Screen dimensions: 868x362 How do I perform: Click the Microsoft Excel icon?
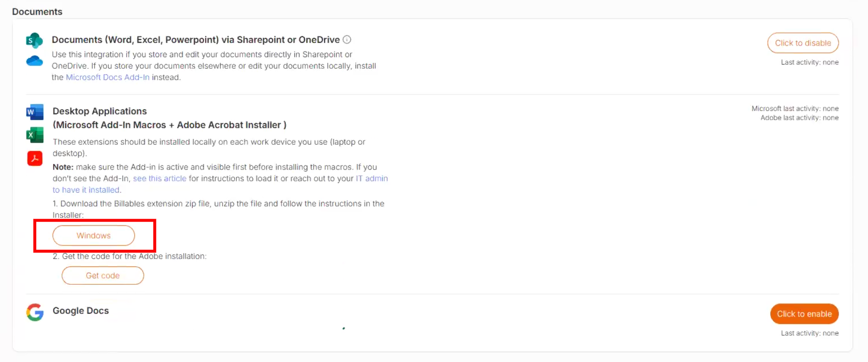point(35,135)
